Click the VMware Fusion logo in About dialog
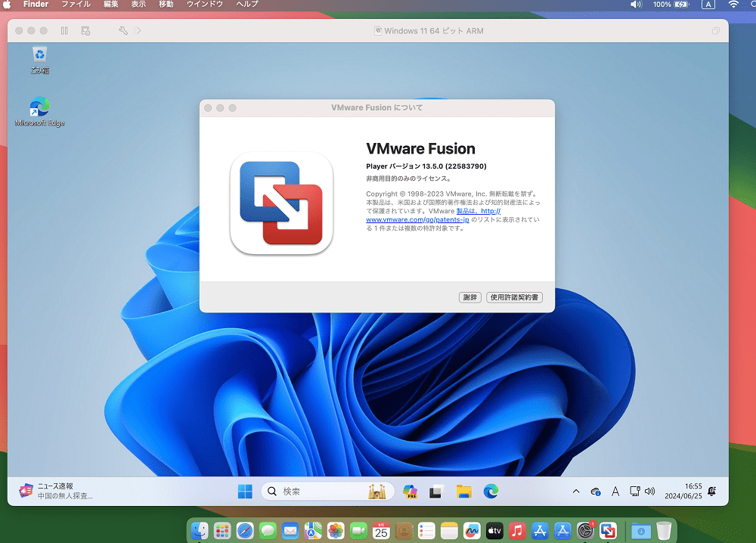 [x=281, y=203]
